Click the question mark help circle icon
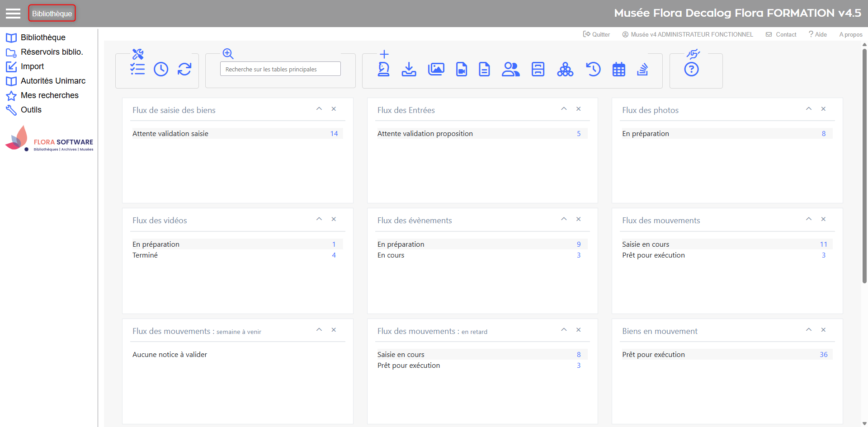The height and width of the screenshot is (427, 868). 691,70
